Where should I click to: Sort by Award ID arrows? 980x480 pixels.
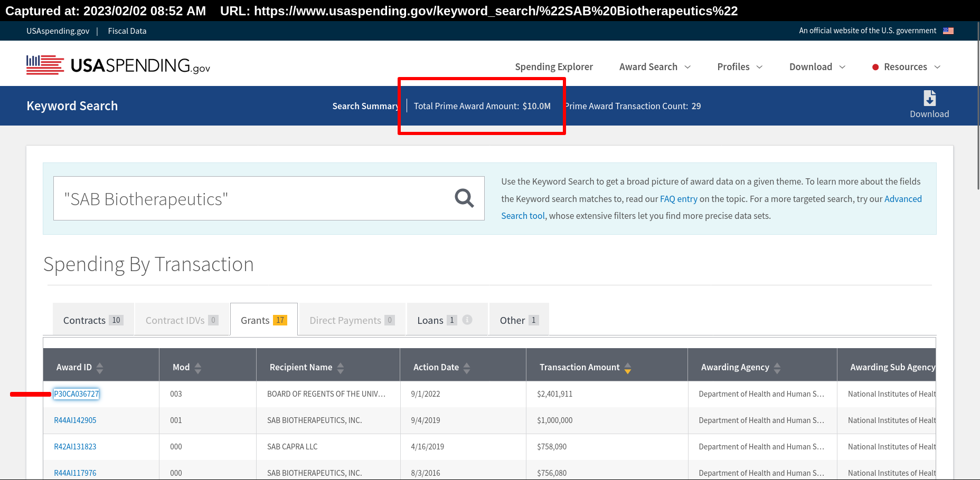(100, 368)
